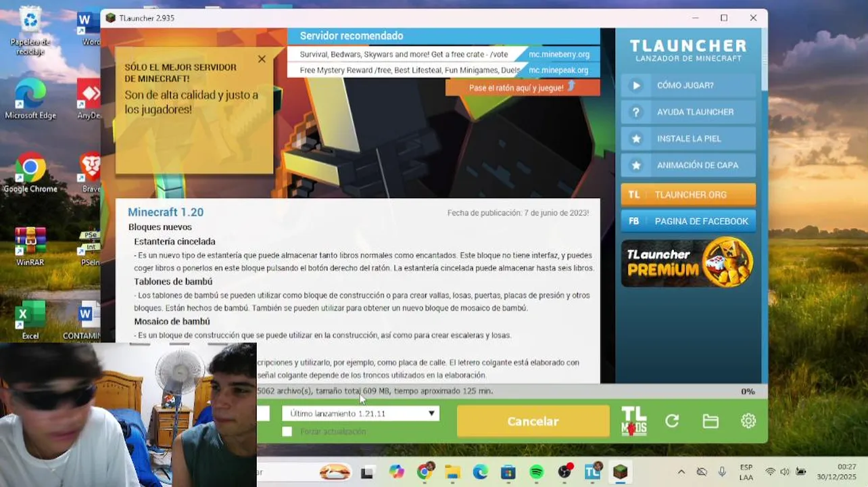Open Pagina de Facebook button

tap(688, 221)
